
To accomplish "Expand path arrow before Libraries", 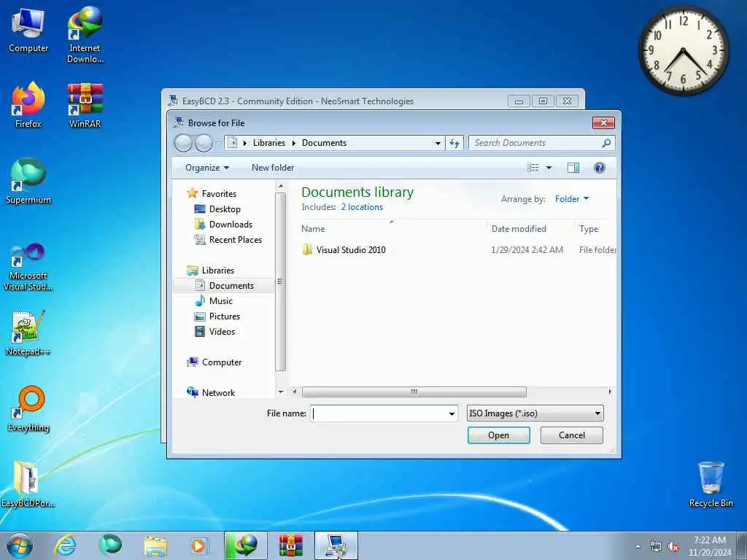I will (x=245, y=143).
